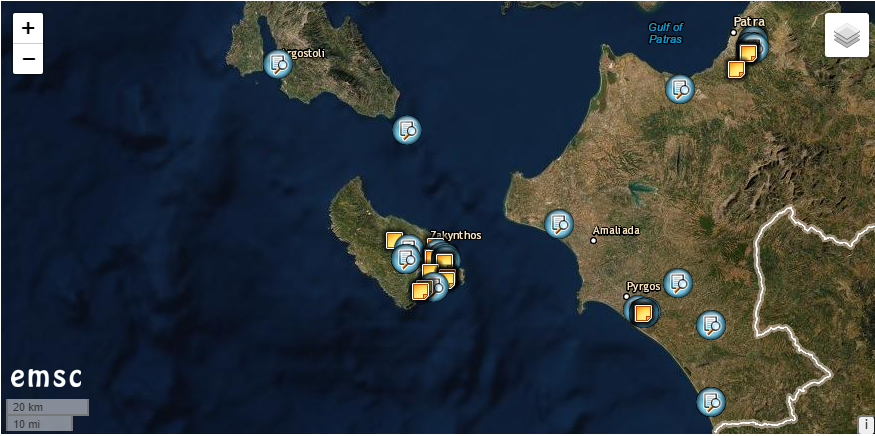The width and height of the screenshot is (875, 436).
Task: Click the report marker near Argostoli
Action: coord(277,64)
